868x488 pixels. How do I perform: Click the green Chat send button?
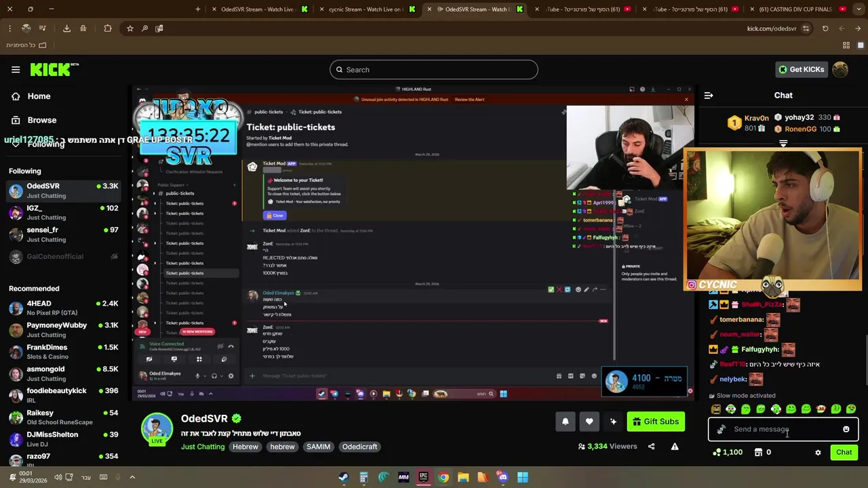pyautogui.click(x=844, y=452)
